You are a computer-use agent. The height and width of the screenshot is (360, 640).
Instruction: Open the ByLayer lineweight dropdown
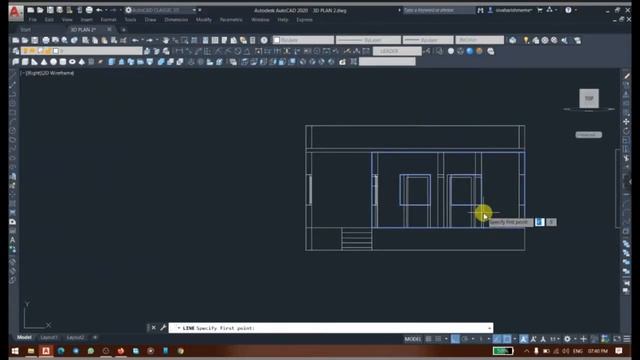tap(428, 40)
